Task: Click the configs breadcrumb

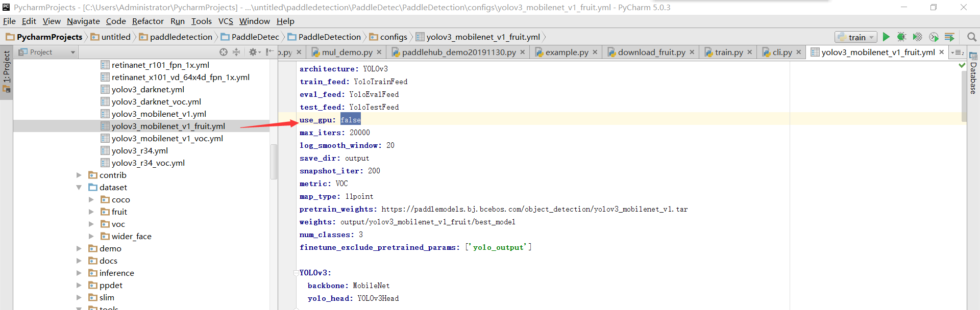Action: click(x=388, y=37)
